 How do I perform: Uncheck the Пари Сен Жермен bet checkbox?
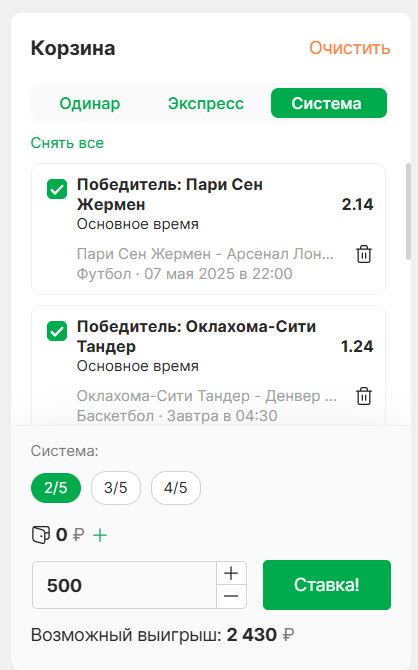(x=57, y=189)
